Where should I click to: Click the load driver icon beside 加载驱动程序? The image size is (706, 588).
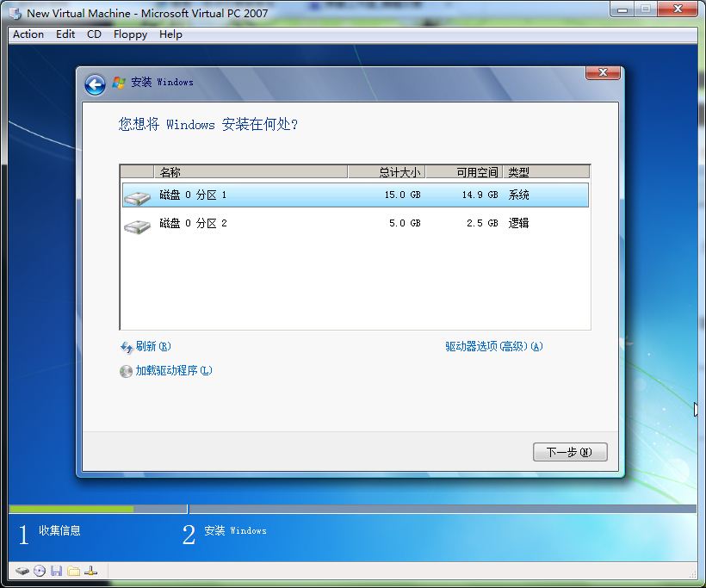click(x=127, y=371)
